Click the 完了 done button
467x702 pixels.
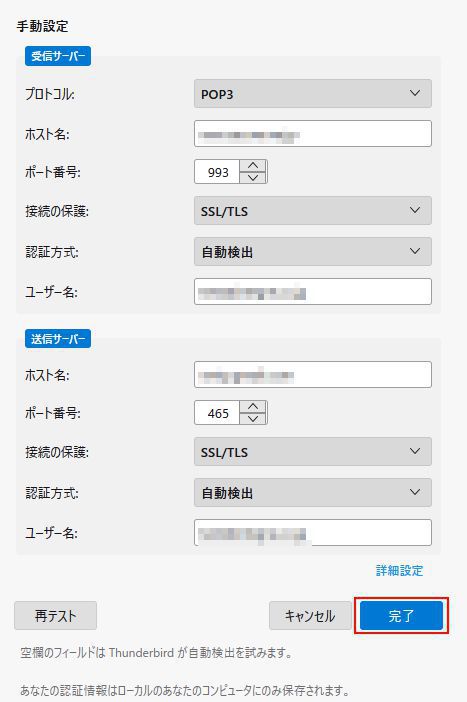pos(401,616)
